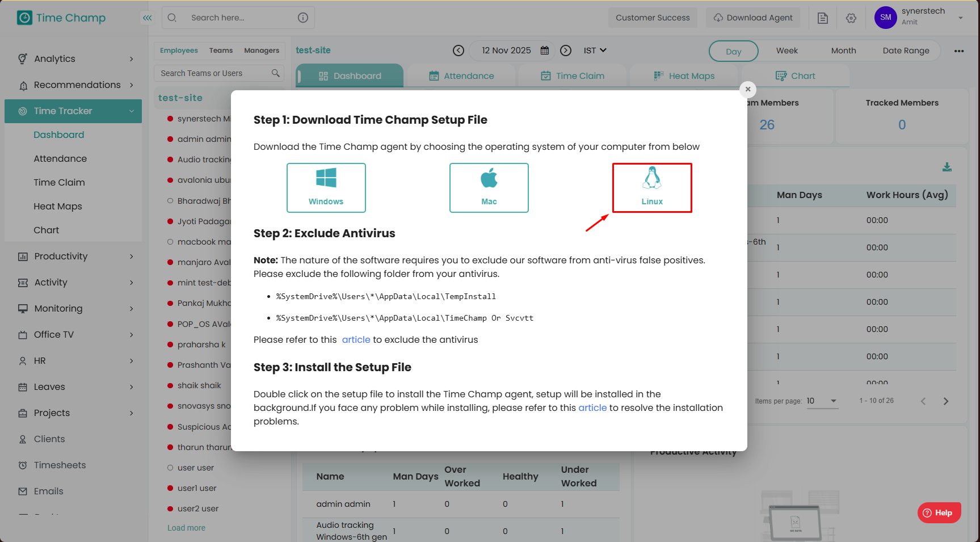The height and width of the screenshot is (542, 980).
Task: Open Dashboard in the sidebar
Action: (59, 135)
